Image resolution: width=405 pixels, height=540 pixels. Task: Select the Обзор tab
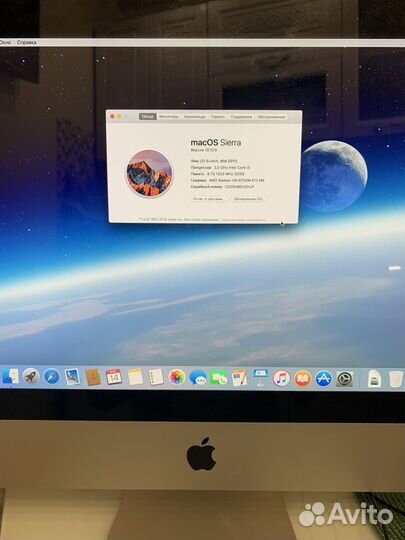coord(148,116)
